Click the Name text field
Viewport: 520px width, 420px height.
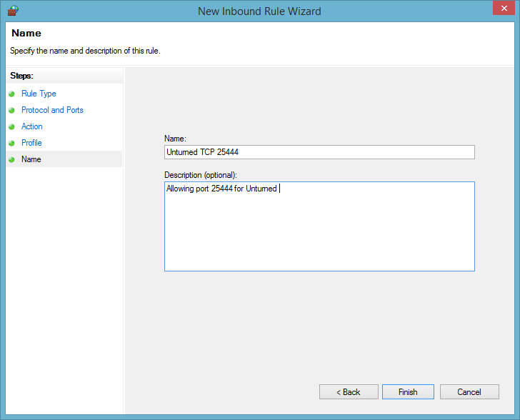[x=319, y=152]
